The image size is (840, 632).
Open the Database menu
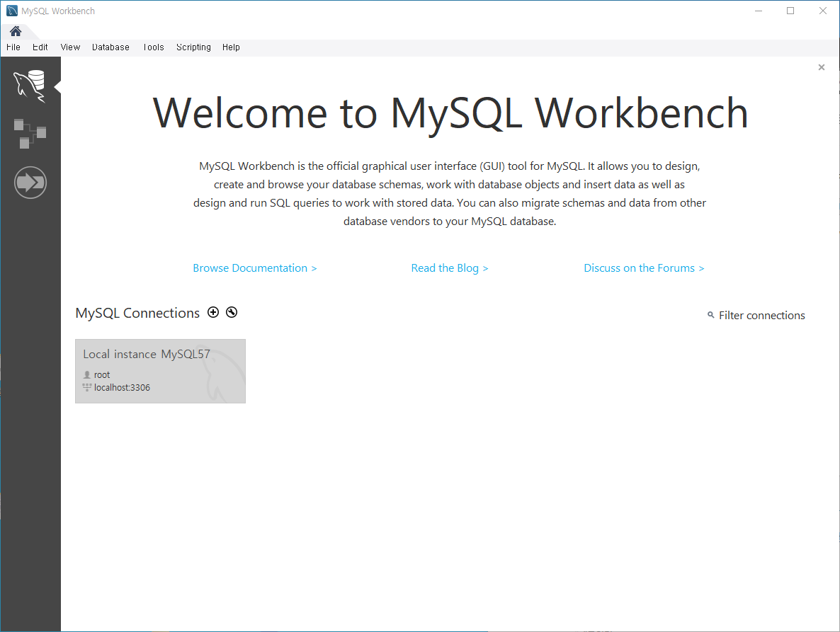[x=111, y=47]
